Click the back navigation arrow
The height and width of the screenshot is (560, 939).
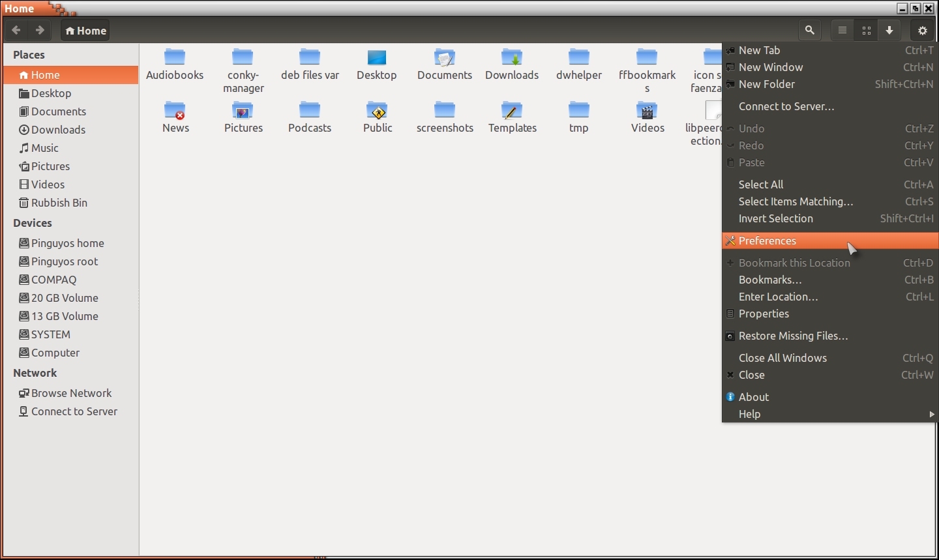(x=16, y=30)
